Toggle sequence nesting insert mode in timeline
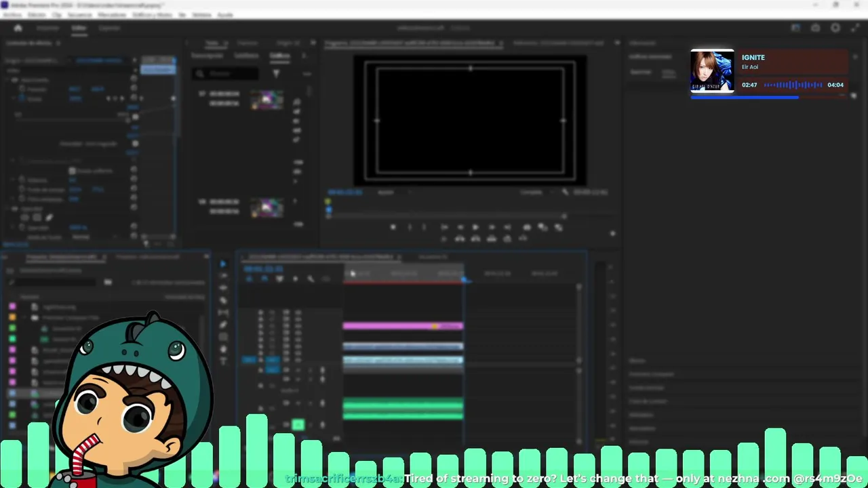 [249, 279]
